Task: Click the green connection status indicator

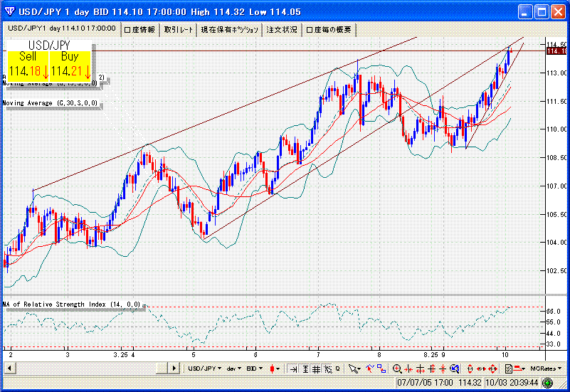Action: (547, 382)
